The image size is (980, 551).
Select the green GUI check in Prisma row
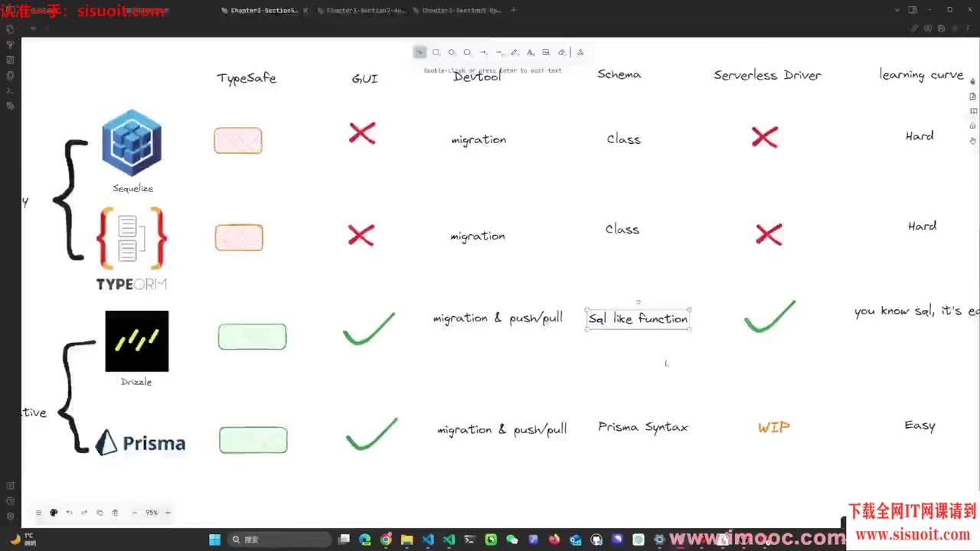[x=372, y=434]
